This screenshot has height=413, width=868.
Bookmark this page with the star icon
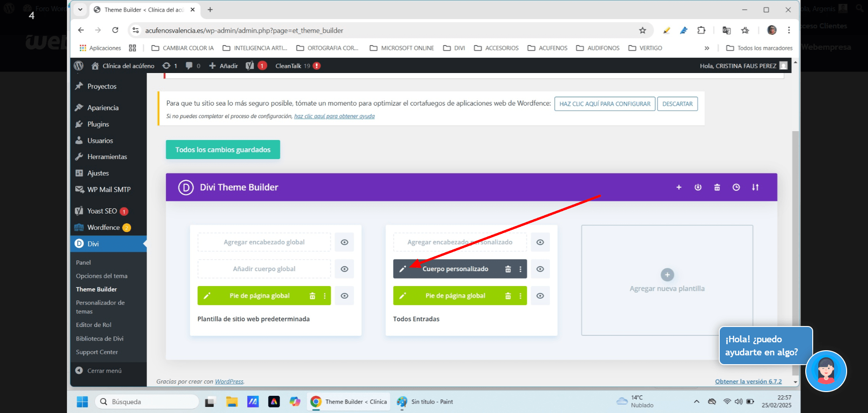(x=643, y=30)
